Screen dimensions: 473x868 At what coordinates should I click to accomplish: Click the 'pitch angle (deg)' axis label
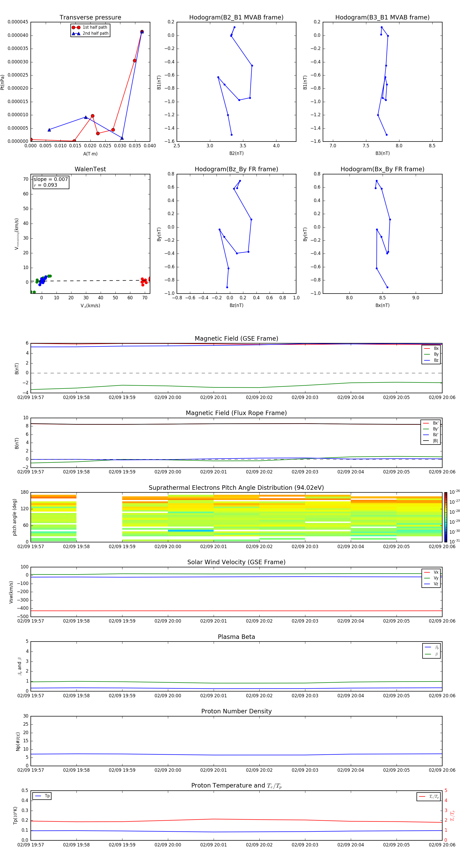14,517
